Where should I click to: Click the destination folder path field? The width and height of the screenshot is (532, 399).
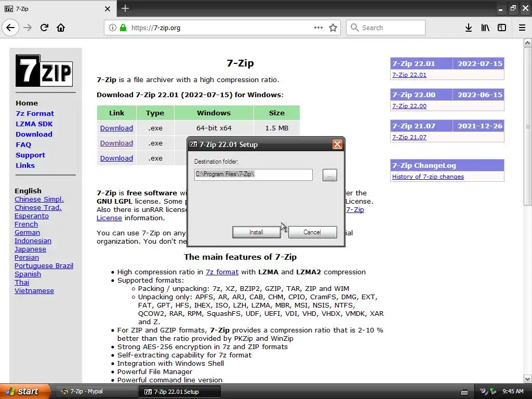point(254,175)
